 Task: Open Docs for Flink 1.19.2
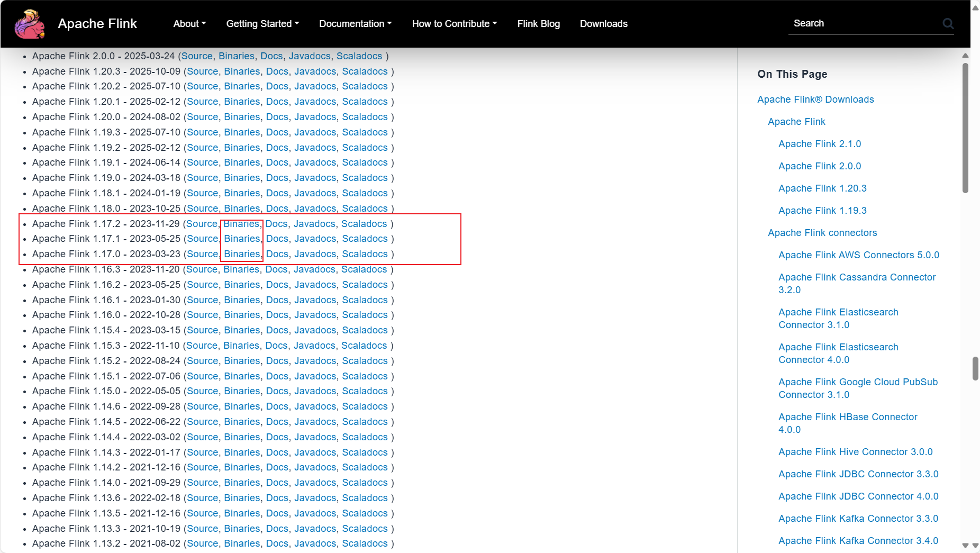tap(277, 148)
